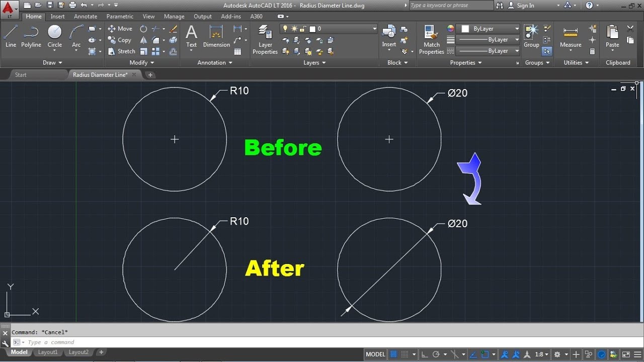This screenshot has height=362, width=644.
Task: Toggle snap mode in status bar
Action: pyautogui.click(x=405, y=354)
